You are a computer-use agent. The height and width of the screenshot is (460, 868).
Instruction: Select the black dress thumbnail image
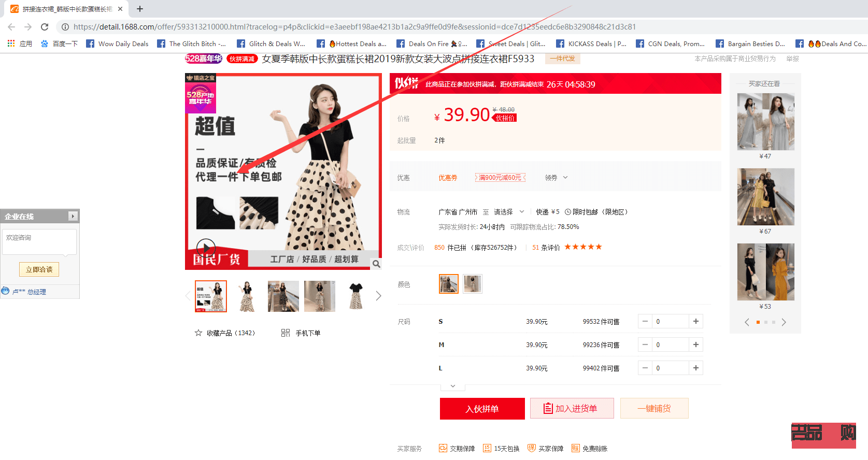(x=355, y=296)
